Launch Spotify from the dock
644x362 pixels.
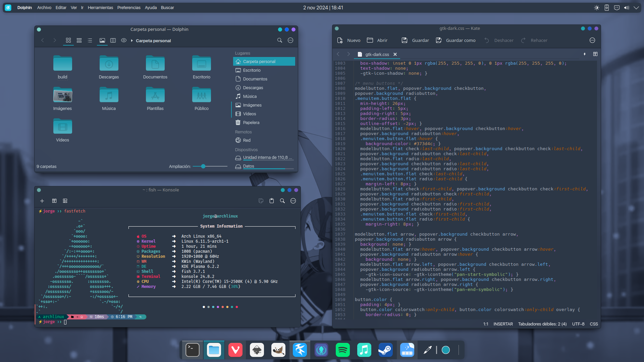[343, 350]
